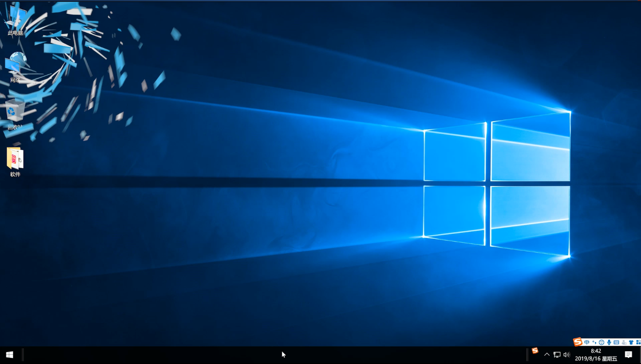
Task: Open the clock showing 8:42
Action: [x=596, y=355]
